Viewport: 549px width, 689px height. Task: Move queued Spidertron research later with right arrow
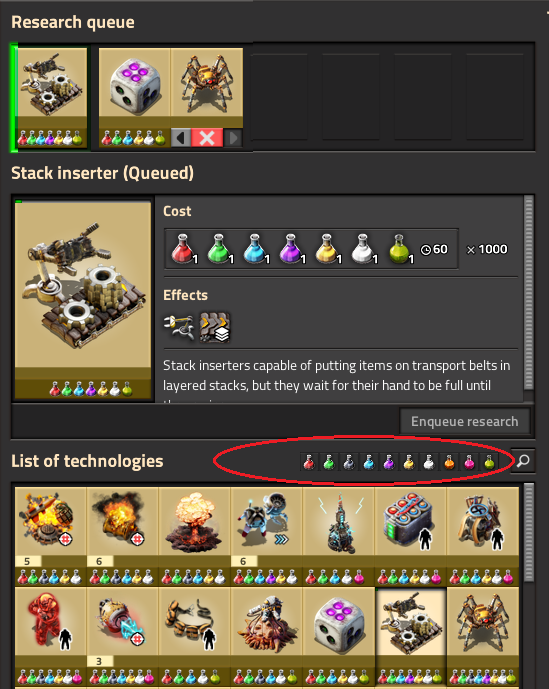point(233,138)
